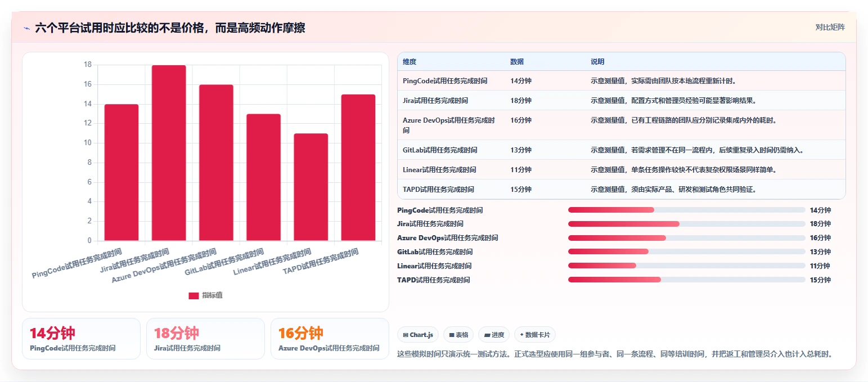Click the 14分钟 PingCode data card
Viewport: 868px width, 382px height.
tap(81, 339)
